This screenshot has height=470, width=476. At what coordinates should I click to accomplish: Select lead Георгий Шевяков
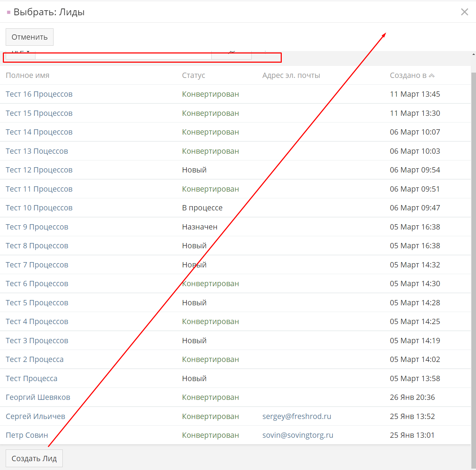[38, 397]
